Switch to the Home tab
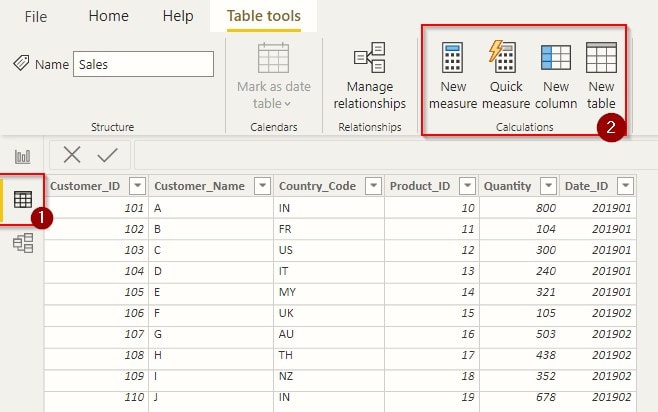658x412 pixels. click(x=109, y=16)
